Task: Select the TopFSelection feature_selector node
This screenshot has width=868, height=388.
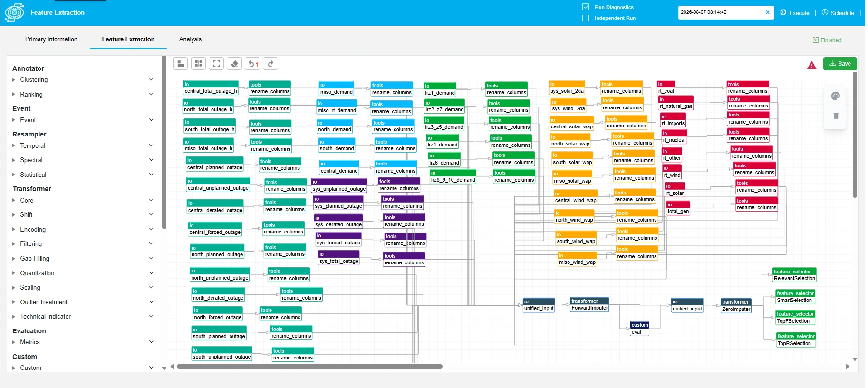Action: (x=795, y=318)
